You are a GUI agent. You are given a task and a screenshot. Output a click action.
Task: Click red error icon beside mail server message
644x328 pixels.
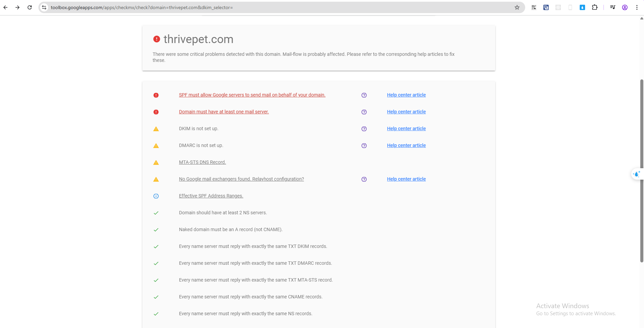(x=156, y=112)
